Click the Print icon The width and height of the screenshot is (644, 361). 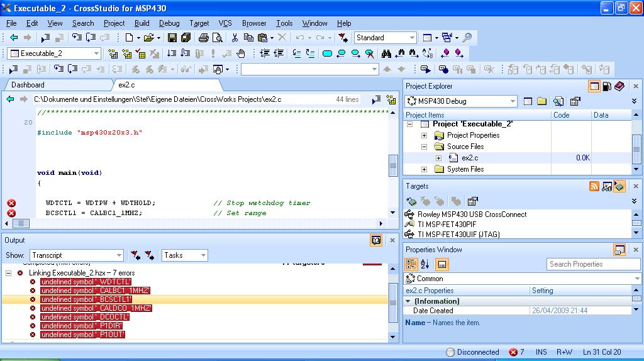(203, 38)
